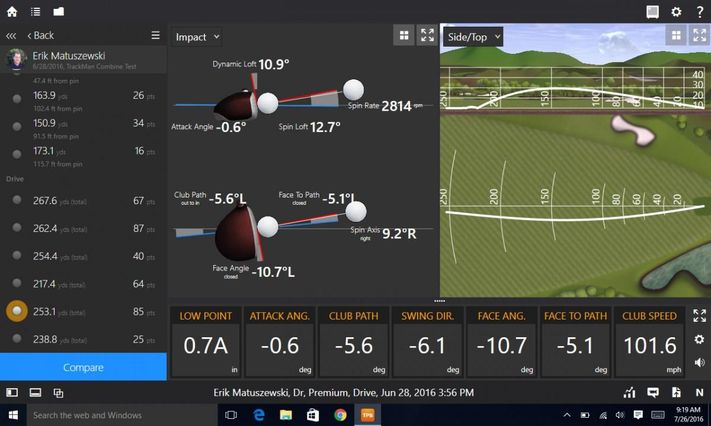Screen dimensions: 711x426
Task: Collapse the shot list sidebar
Action: pos(11,36)
